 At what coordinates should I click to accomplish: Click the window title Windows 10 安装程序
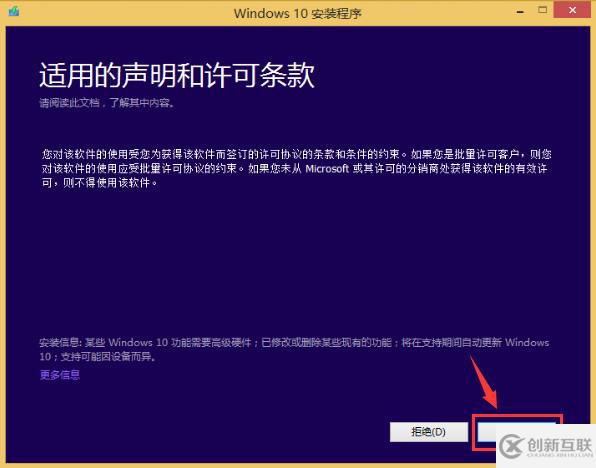coord(298,13)
